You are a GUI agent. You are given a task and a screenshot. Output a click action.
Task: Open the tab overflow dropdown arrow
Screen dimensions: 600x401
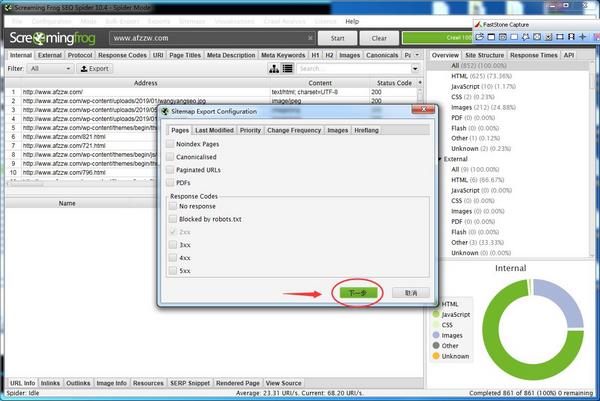pos(420,55)
